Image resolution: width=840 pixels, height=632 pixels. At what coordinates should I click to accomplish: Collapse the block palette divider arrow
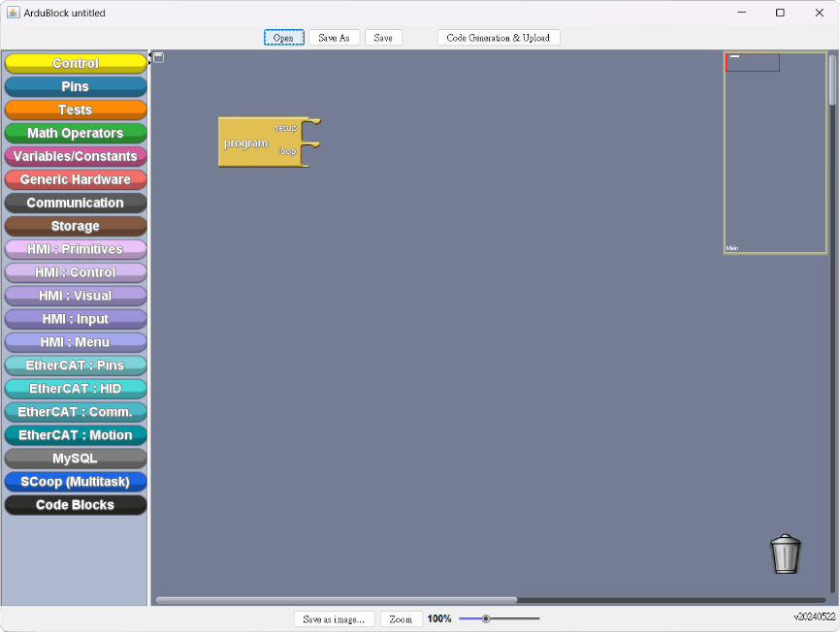point(149,55)
